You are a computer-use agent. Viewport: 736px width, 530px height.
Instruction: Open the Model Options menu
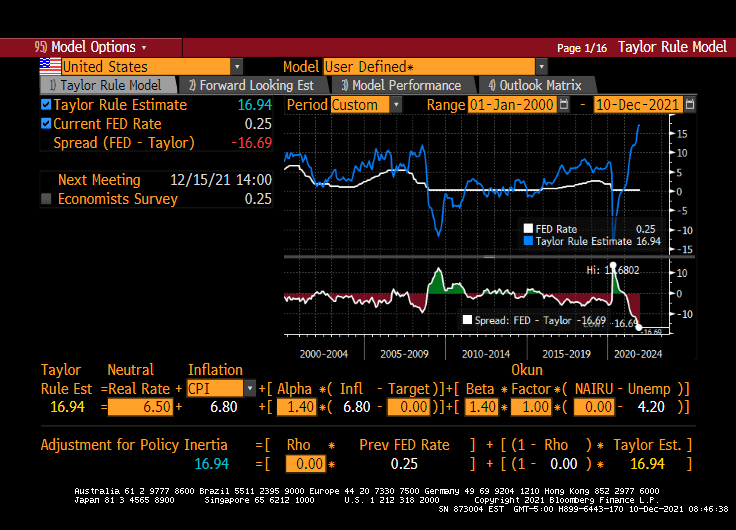tap(90, 47)
